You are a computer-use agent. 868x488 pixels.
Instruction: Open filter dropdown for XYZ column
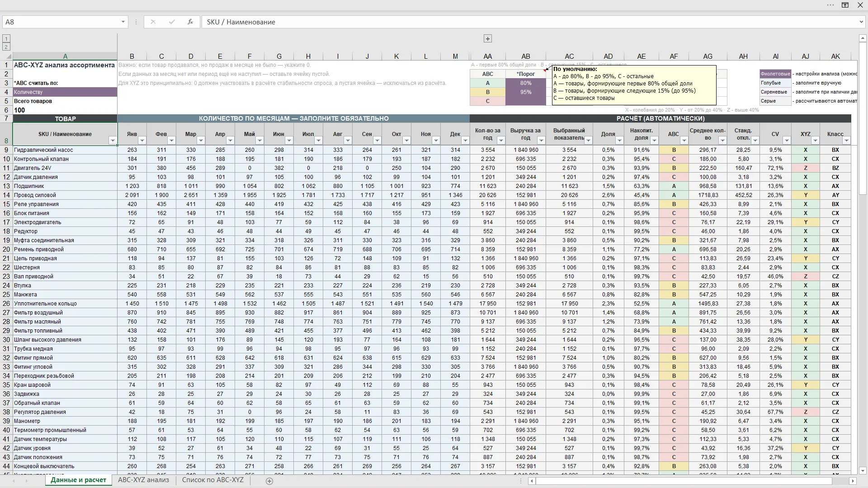pyautogui.click(x=815, y=141)
